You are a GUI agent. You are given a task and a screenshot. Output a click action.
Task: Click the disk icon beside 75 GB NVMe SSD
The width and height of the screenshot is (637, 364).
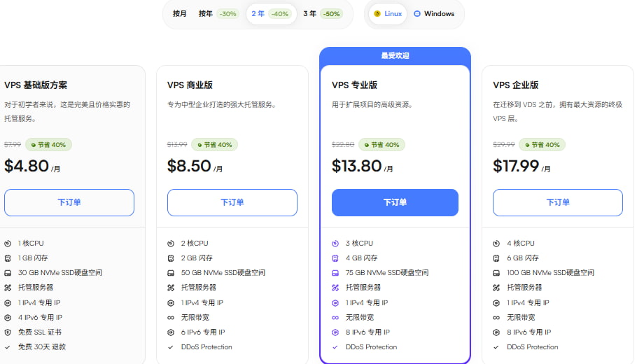335,273
